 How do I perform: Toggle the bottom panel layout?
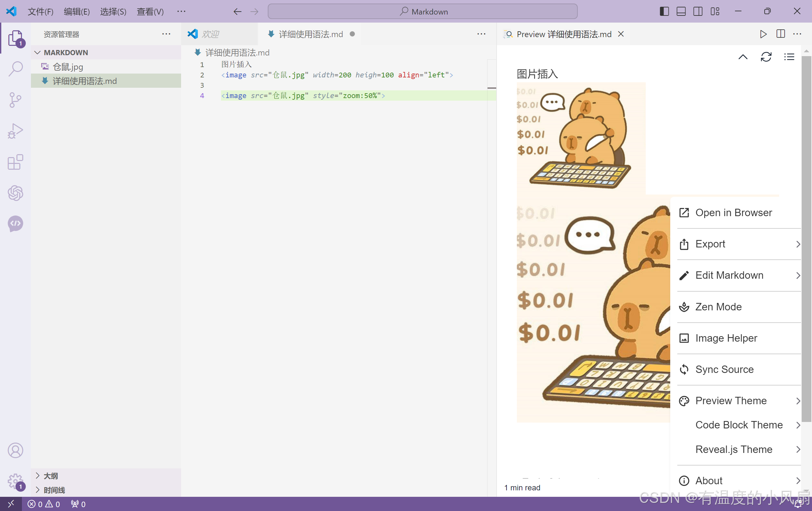[681, 12]
